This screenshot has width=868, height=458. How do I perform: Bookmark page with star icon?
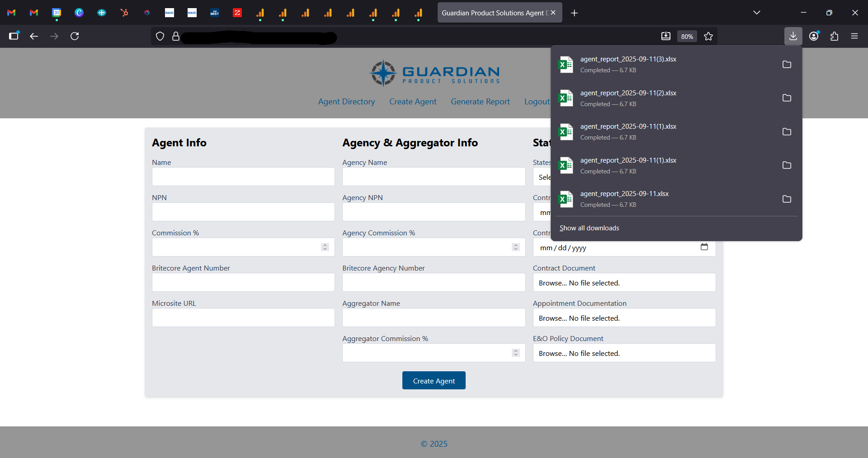pos(708,36)
